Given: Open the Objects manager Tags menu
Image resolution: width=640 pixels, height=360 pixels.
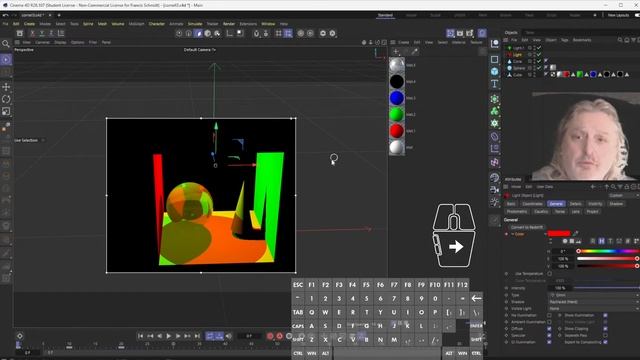Looking at the screenshot, I should click(565, 40).
